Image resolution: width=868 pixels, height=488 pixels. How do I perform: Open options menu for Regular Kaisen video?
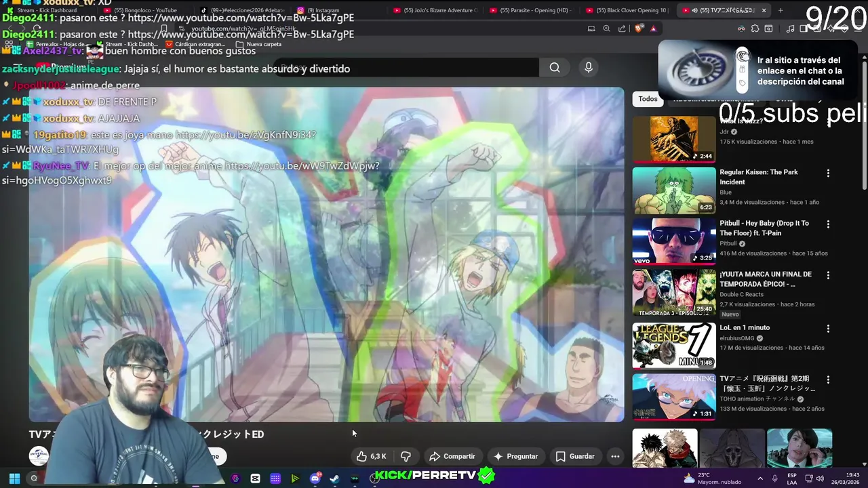click(x=827, y=173)
